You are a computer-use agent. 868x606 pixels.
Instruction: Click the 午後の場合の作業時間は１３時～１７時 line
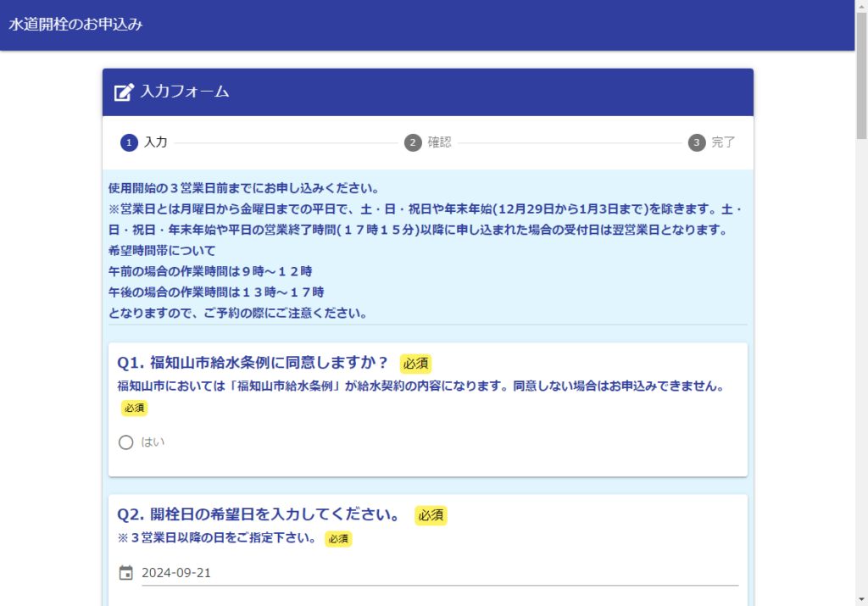tap(216, 292)
